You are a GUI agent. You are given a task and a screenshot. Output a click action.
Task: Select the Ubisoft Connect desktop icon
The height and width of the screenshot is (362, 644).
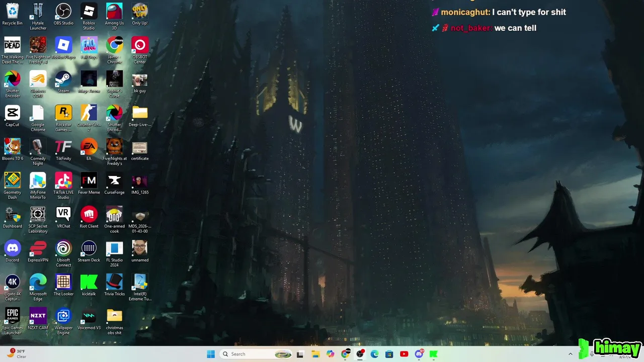[63, 252]
